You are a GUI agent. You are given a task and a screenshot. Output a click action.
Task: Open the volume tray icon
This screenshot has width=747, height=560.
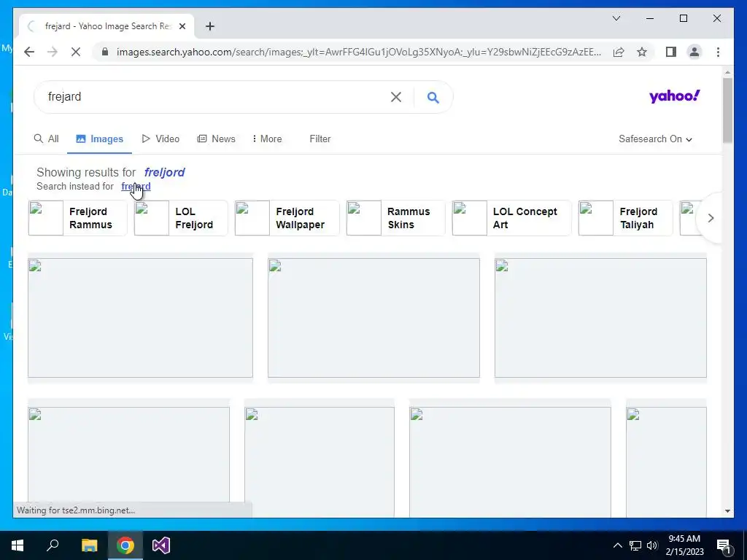click(x=651, y=545)
